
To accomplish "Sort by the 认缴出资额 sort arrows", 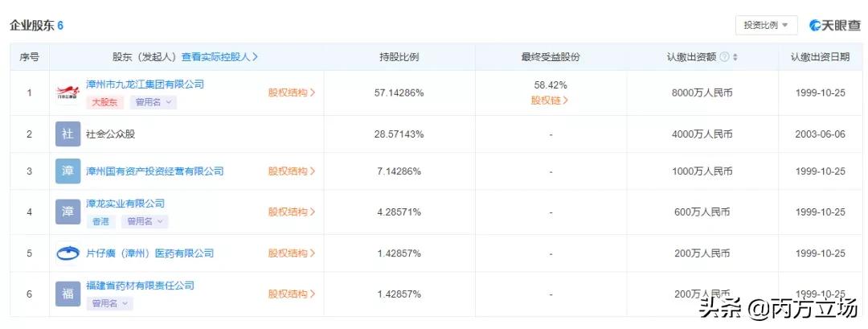I will (735, 57).
